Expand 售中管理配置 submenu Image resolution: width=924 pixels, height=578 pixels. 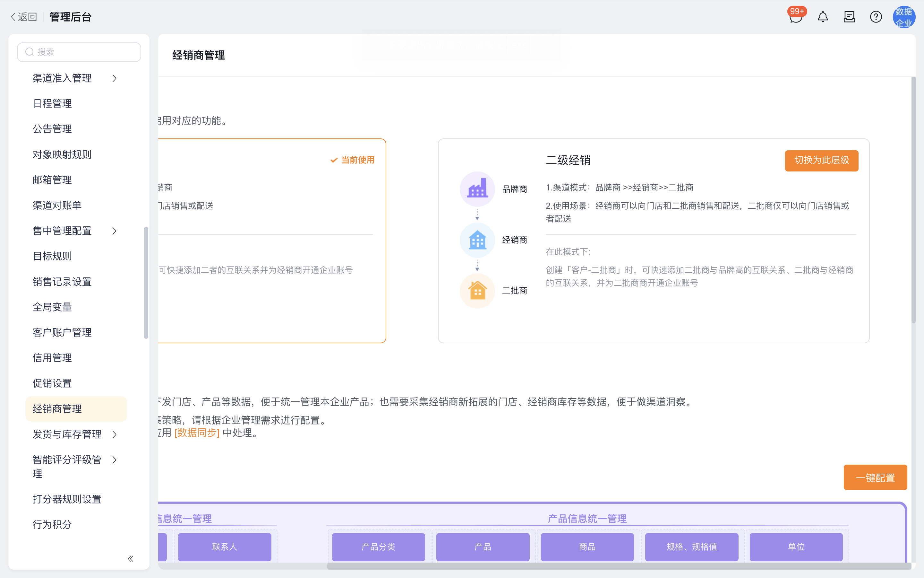tap(114, 231)
